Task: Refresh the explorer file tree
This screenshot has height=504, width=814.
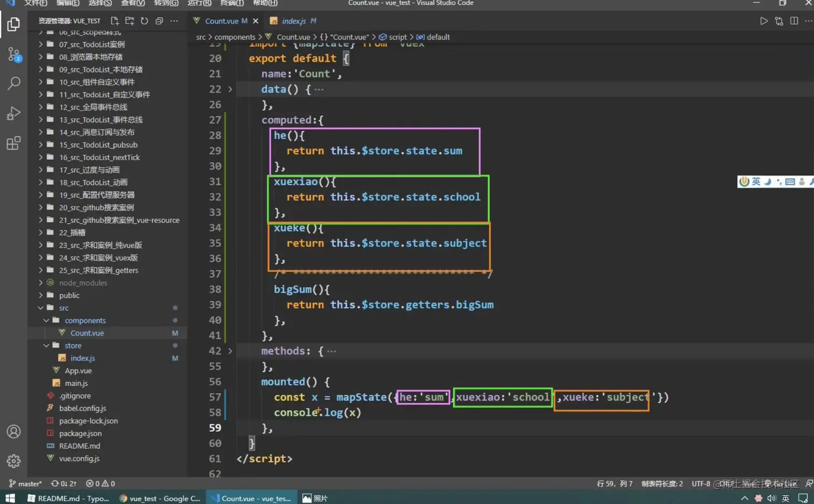Action: click(144, 21)
